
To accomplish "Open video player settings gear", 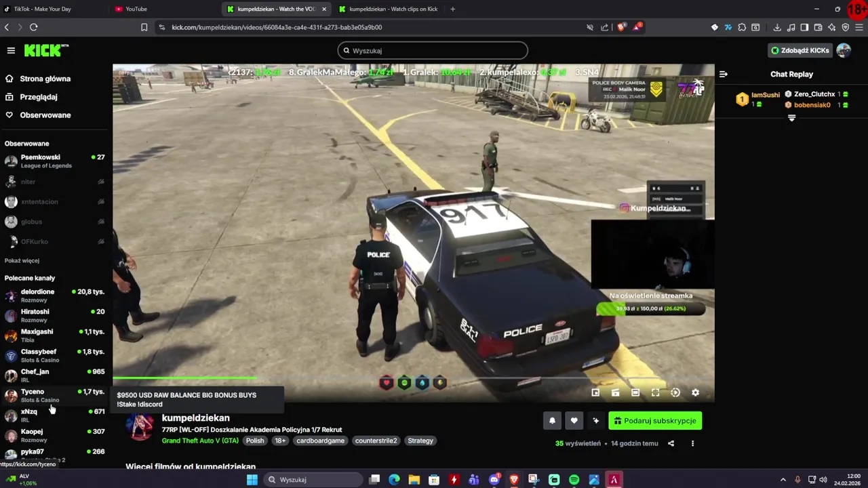I will (695, 392).
